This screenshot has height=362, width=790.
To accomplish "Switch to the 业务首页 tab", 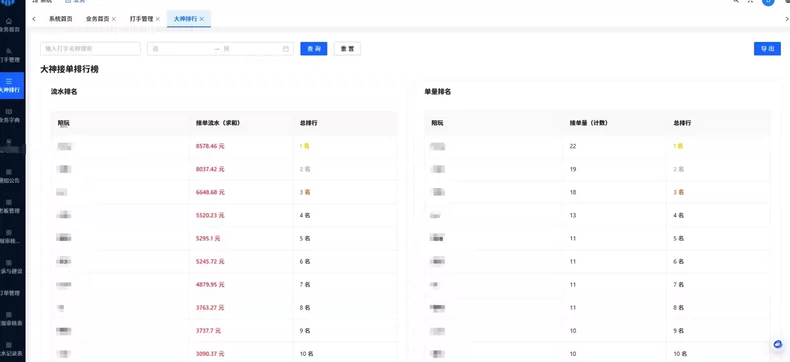I will pyautogui.click(x=97, y=19).
